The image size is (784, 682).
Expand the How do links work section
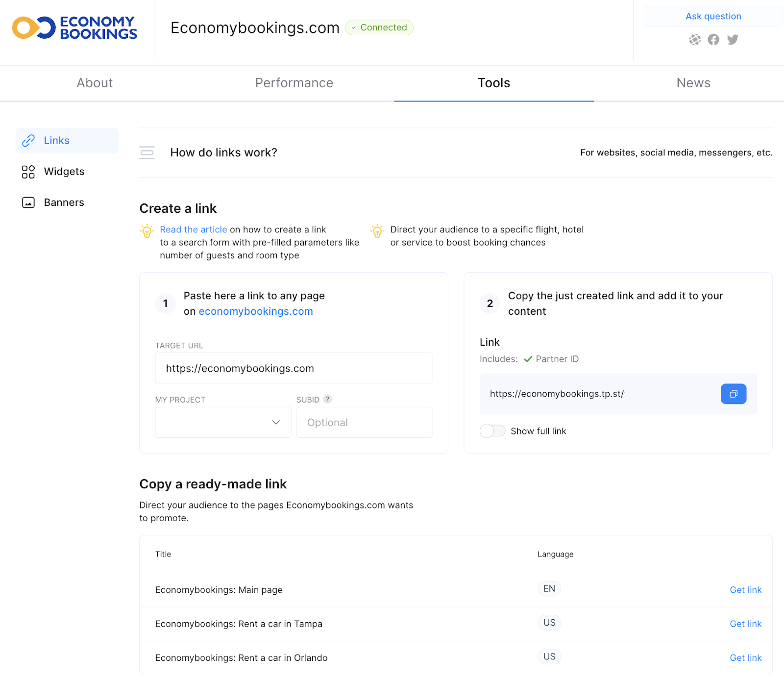[x=223, y=152]
